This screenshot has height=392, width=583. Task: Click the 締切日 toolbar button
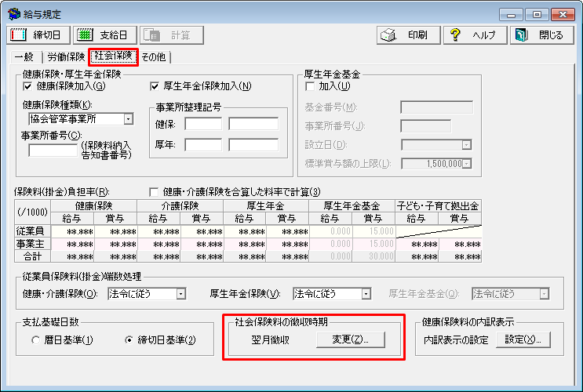pyautogui.click(x=38, y=35)
